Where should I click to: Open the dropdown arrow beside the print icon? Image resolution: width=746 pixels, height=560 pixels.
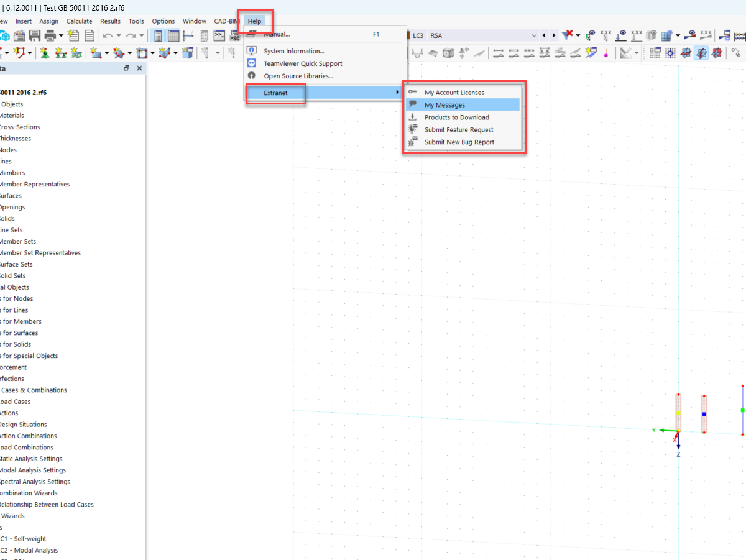[x=61, y=35]
